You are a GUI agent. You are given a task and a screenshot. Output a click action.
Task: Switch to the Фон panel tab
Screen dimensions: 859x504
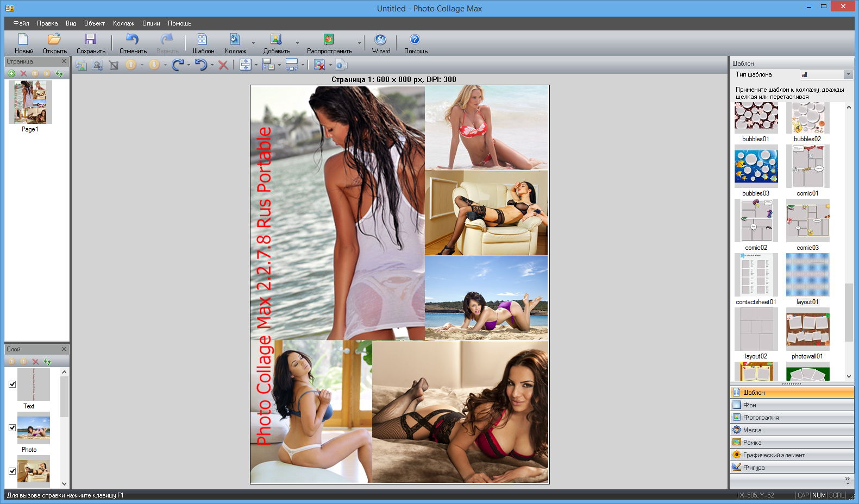tap(792, 405)
